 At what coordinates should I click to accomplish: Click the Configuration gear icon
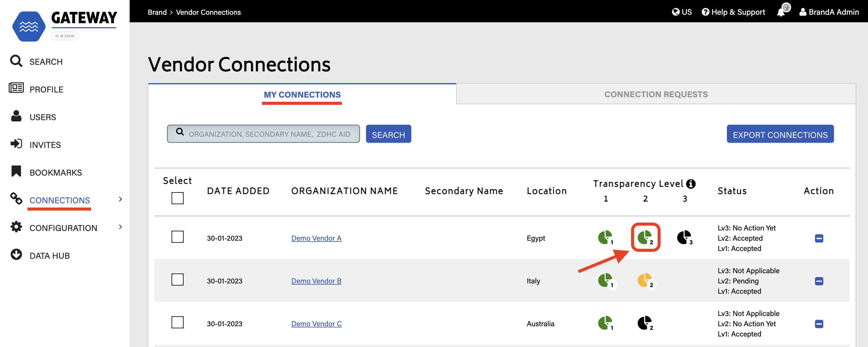[16, 227]
